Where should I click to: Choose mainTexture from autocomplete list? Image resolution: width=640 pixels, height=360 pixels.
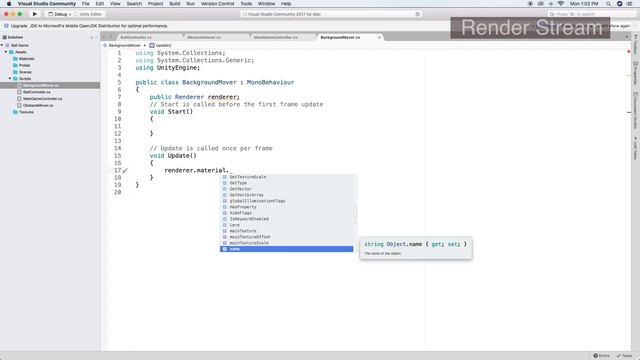click(286, 231)
